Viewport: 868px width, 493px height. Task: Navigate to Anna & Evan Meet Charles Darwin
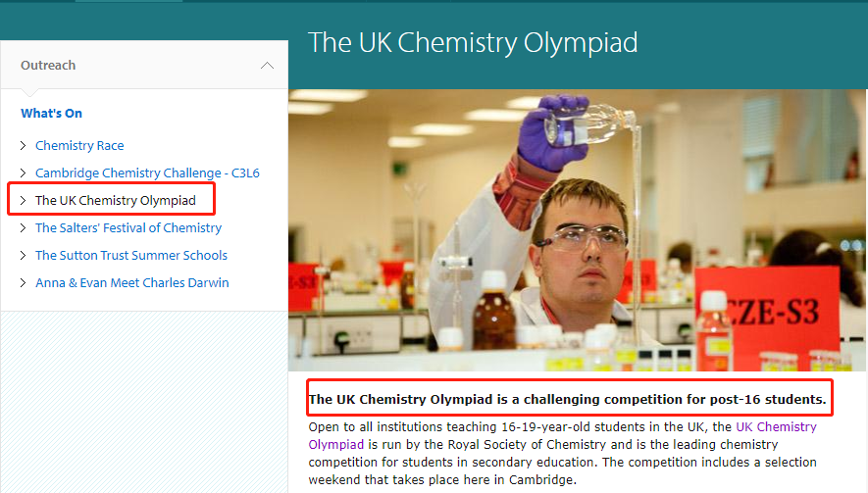[x=132, y=283]
